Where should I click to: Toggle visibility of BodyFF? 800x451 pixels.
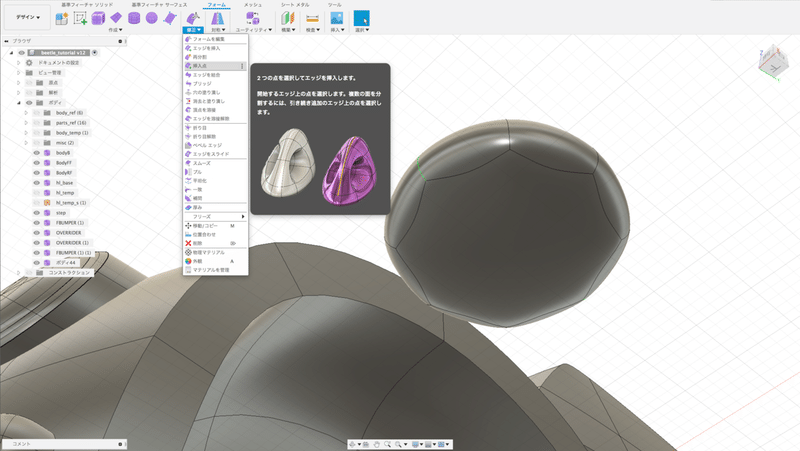[36, 163]
